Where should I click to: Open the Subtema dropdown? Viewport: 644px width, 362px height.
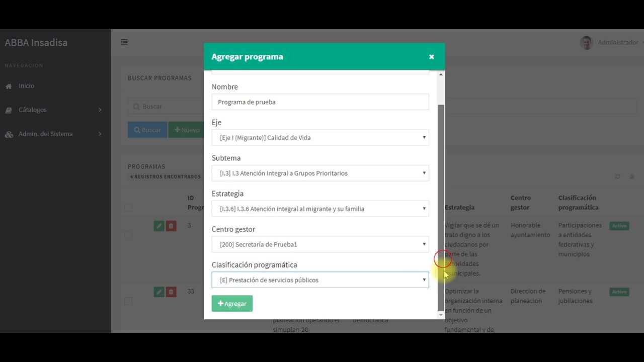(320, 173)
